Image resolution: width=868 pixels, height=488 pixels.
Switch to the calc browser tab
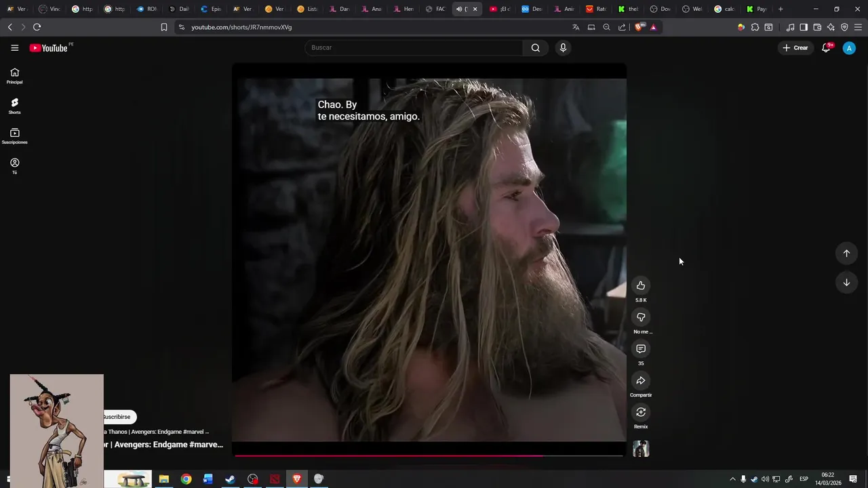point(724,9)
